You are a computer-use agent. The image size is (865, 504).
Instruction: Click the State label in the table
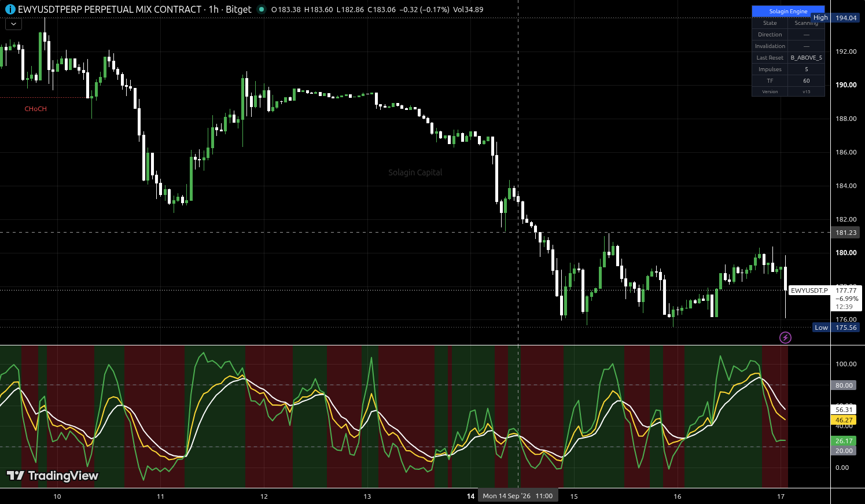point(770,23)
